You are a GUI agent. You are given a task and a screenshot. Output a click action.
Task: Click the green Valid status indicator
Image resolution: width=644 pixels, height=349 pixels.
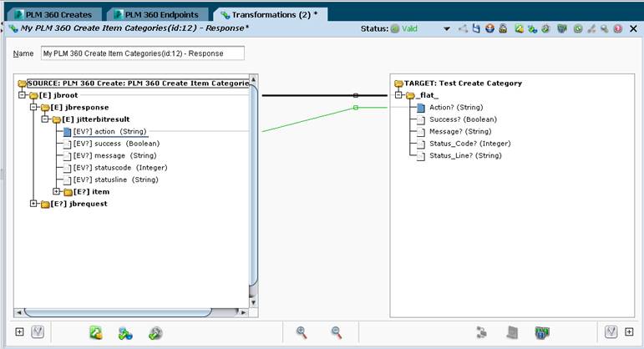point(403,28)
